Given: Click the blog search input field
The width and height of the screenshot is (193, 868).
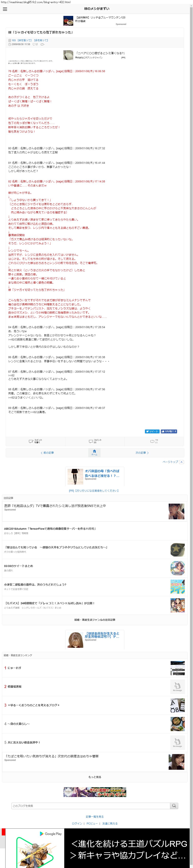Looking at the screenshot, I should 91,806.
